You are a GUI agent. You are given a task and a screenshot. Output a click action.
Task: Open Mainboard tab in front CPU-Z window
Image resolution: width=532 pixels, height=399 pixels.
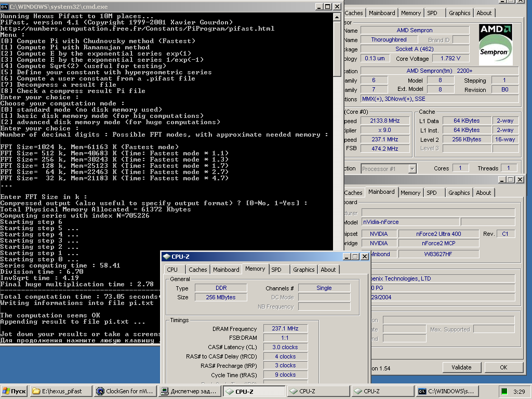pyautogui.click(x=226, y=270)
